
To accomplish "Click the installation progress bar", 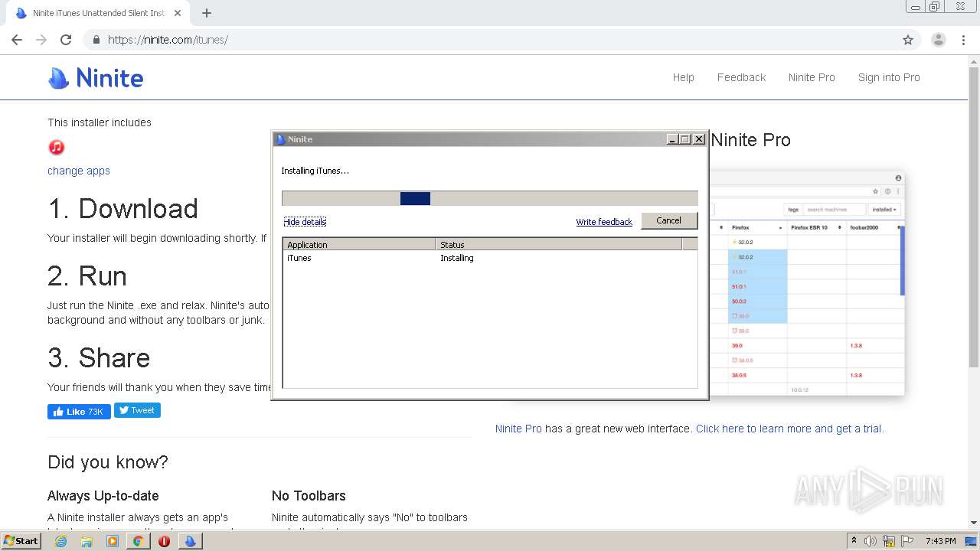I will pyautogui.click(x=489, y=198).
